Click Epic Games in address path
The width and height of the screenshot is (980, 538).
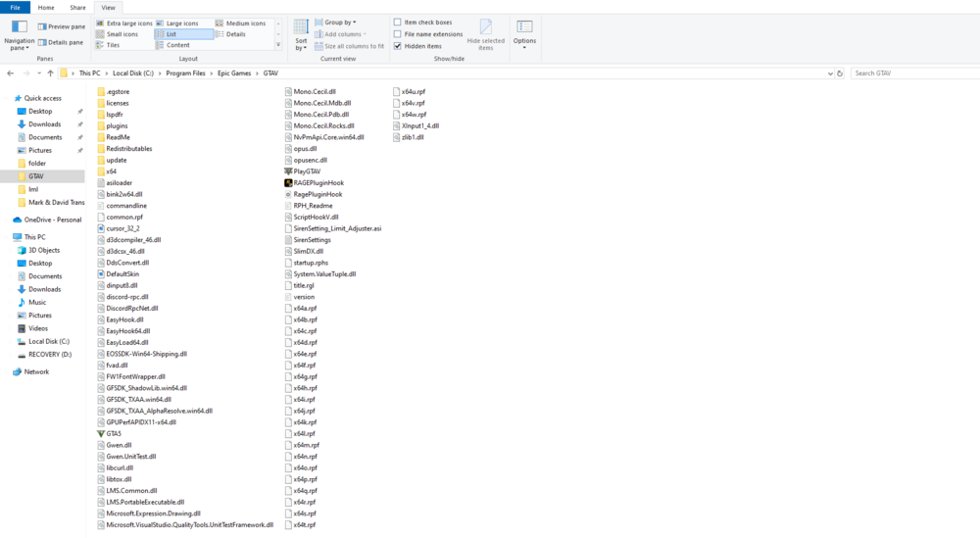(234, 73)
